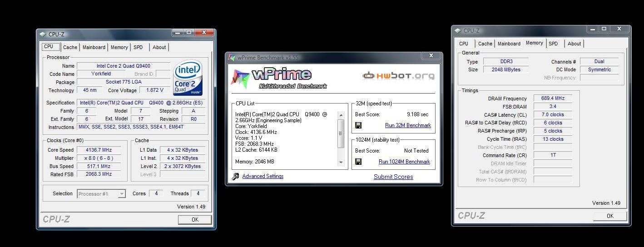Click Run 1024M Benchmark link
644x247 pixels.
404,162
